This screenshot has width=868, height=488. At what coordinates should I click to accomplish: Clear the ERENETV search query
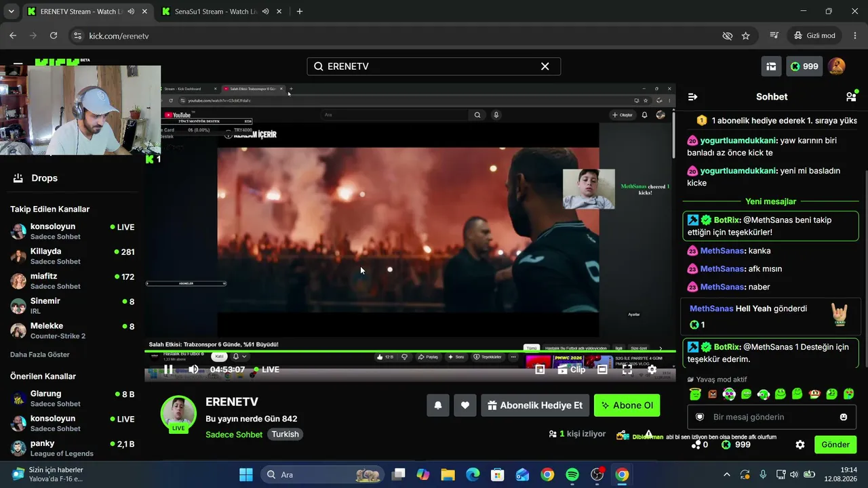click(x=545, y=66)
